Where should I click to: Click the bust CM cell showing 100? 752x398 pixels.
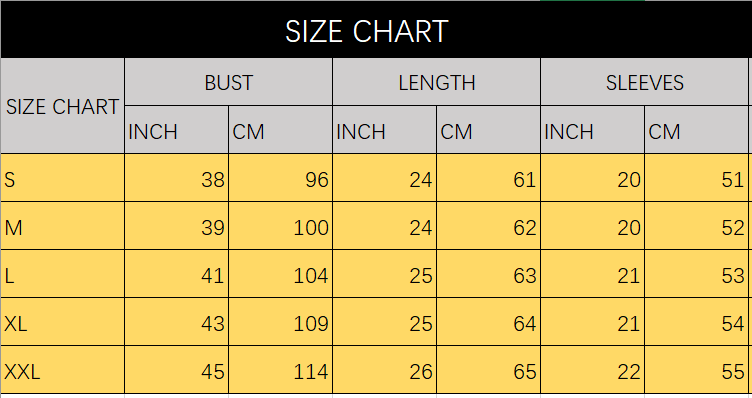coord(281,226)
